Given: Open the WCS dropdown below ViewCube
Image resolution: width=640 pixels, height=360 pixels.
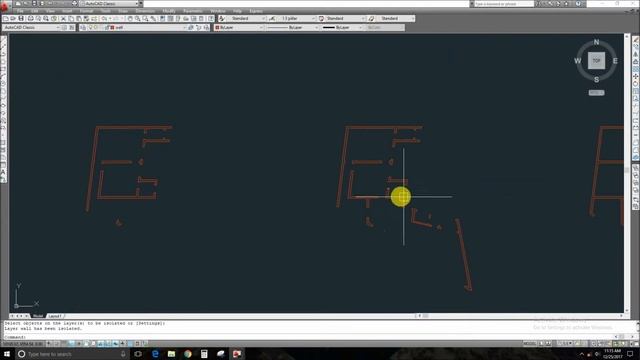Looking at the screenshot, I should point(596,93).
